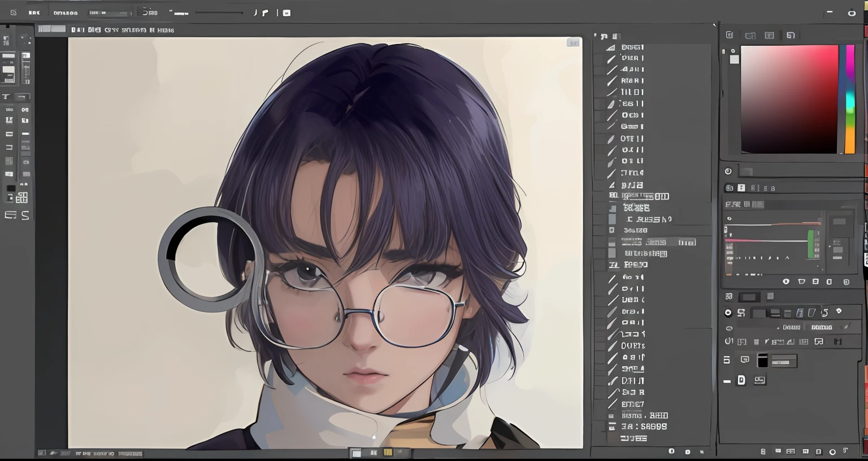Click the white 'D' icon in lower-right panel

click(741, 380)
